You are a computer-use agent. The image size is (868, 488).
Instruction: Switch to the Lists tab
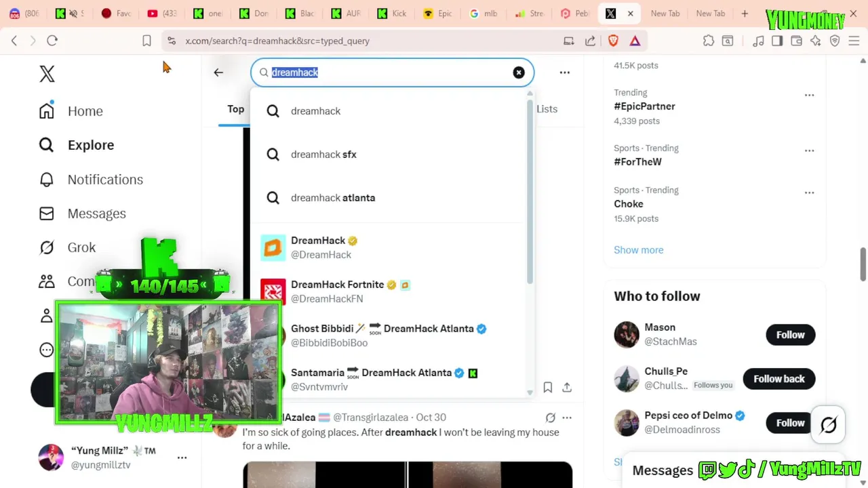point(547,109)
